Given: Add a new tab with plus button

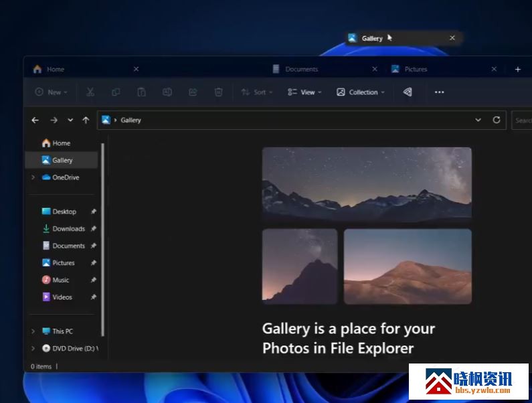Looking at the screenshot, I should (517, 69).
